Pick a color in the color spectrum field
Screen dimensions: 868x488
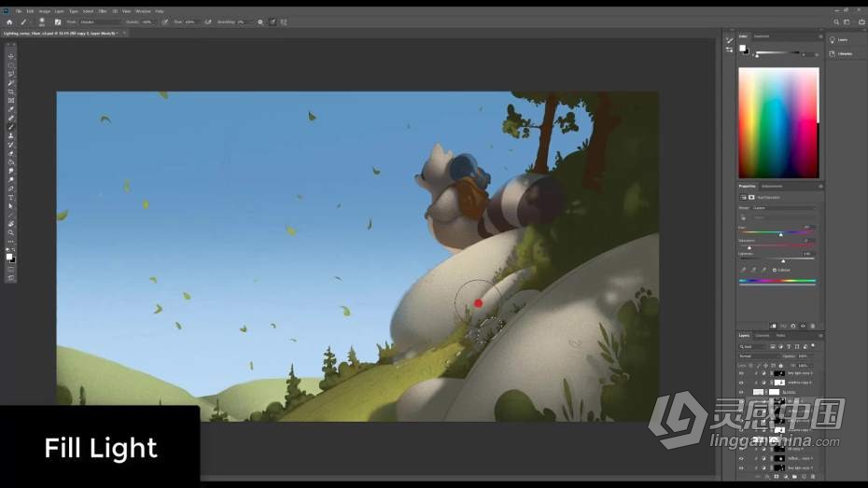[x=778, y=123]
